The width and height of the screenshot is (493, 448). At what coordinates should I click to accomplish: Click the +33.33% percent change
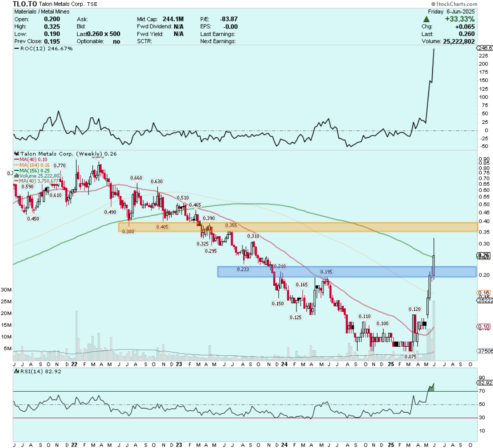click(x=459, y=19)
